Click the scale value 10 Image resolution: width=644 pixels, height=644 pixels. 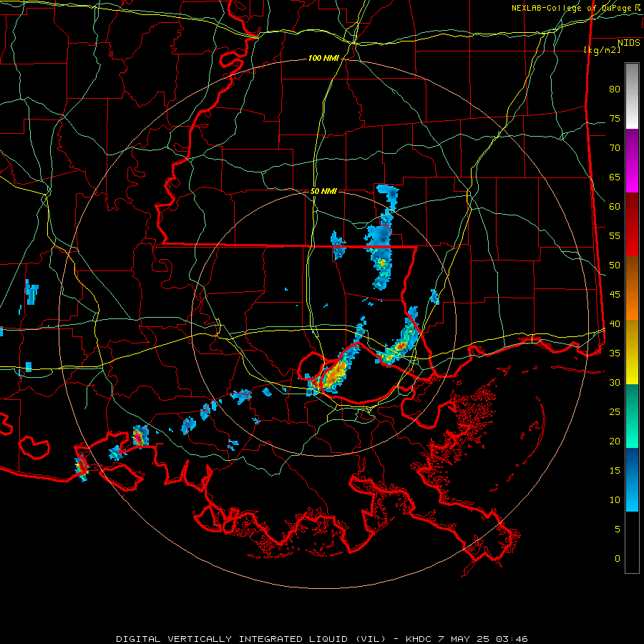[615, 500]
